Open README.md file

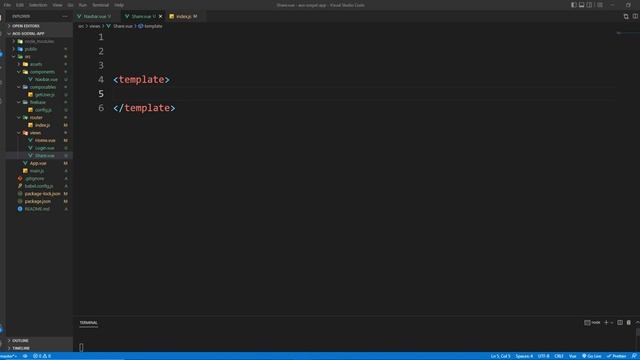39,209
